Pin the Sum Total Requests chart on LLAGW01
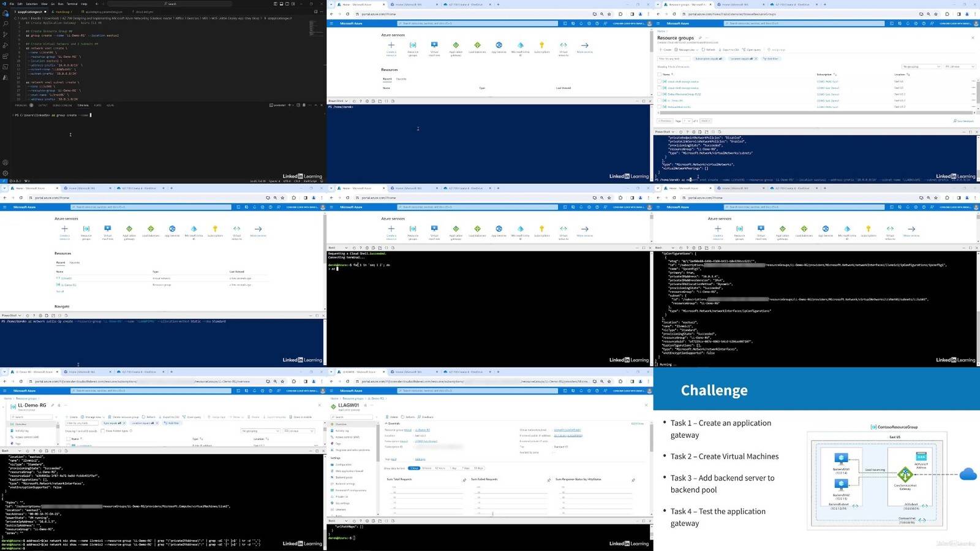The width and height of the screenshot is (980, 551). [x=464, y=480]
